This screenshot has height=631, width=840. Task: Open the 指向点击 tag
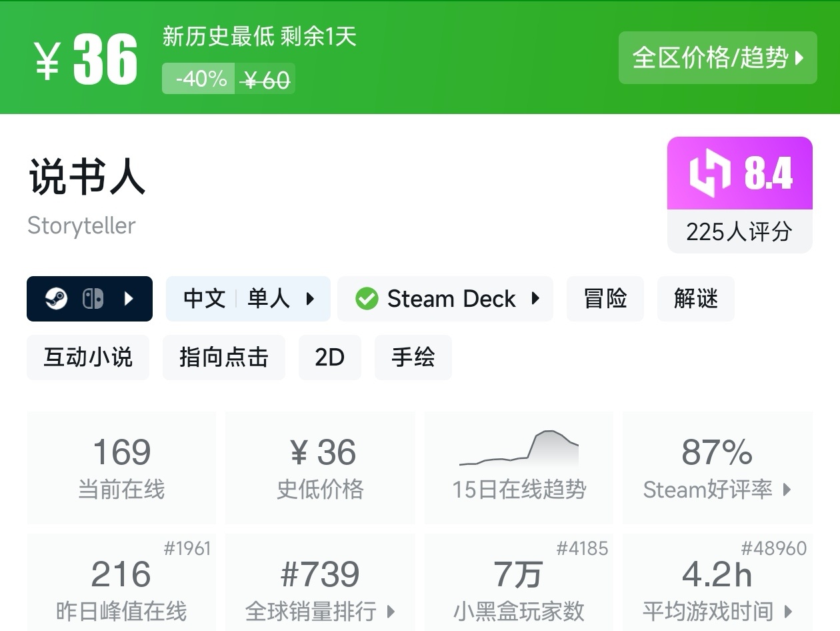223,358
